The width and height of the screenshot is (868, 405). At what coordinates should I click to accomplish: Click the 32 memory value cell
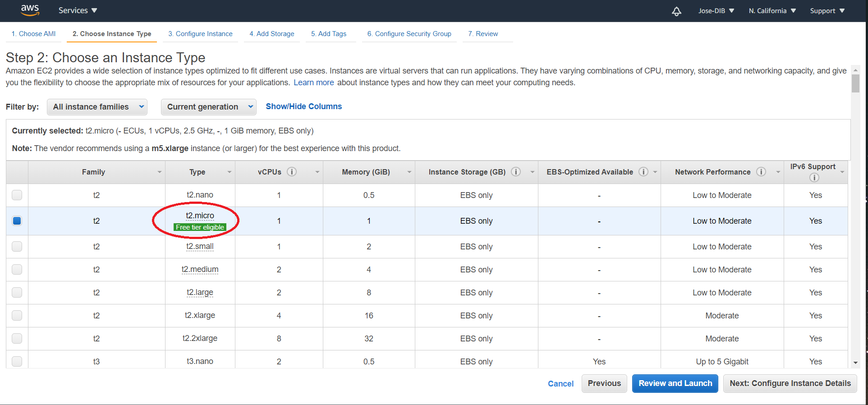click(x=369, y=339)
